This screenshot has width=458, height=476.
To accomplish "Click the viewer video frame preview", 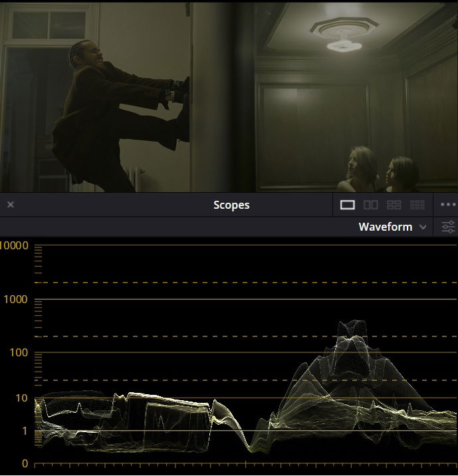I will click(x=229, y=97).
